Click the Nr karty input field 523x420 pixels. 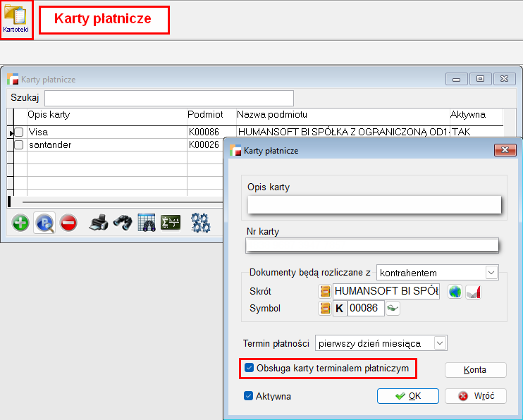point(372,245)
